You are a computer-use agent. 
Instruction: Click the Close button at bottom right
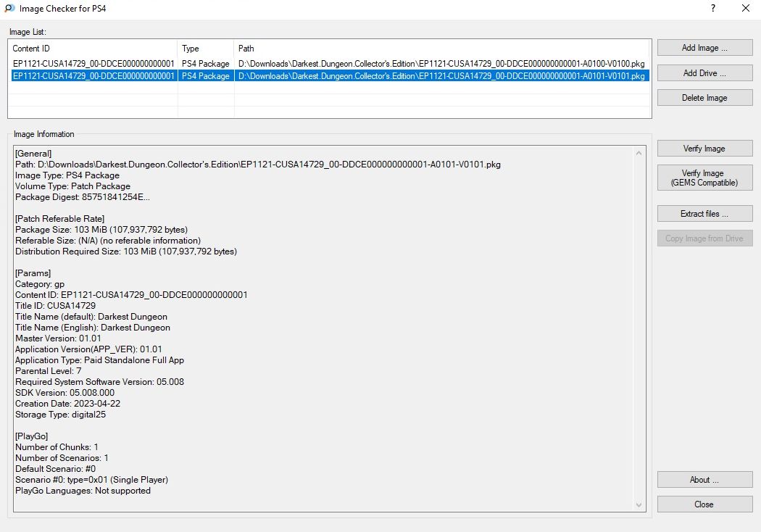pos(704,504)
